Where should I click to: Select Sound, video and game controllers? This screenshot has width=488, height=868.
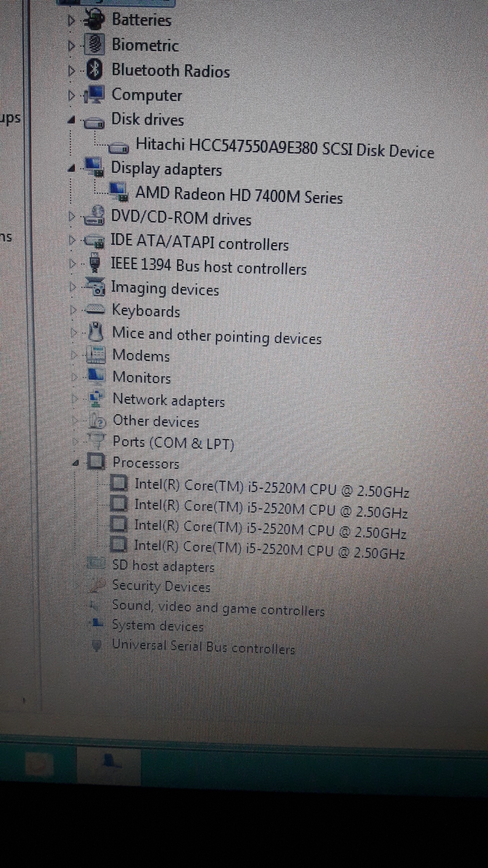(218, 608)
